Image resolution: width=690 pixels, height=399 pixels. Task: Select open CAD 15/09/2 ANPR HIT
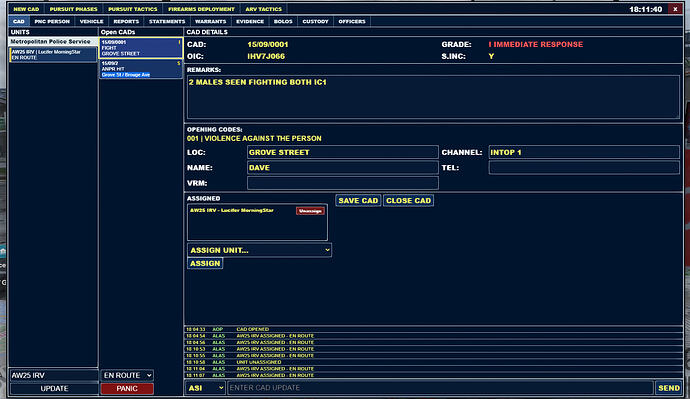[141, 69]
